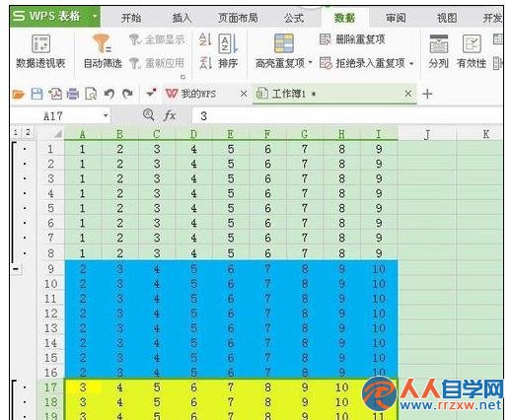Collapse the row group with minus button
This screenshot has height=420, width=513.
click(16, 269)
